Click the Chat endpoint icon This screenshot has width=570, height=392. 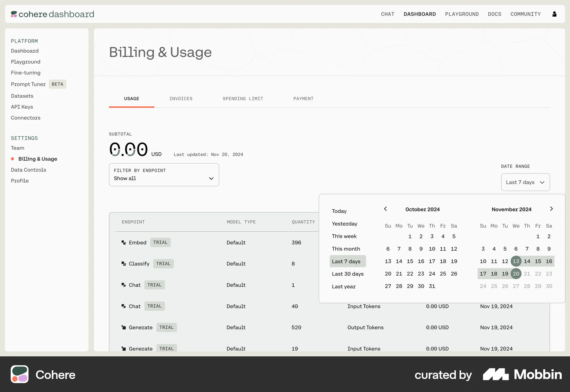(x=124, y=285)
